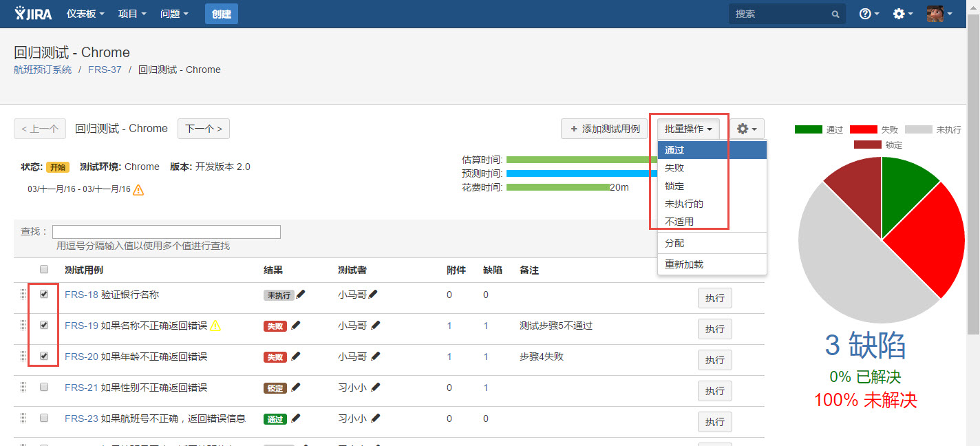This screenshot has height=446, width=980.
Task: Click the 下一个 button
Action: tap(204, 129)
